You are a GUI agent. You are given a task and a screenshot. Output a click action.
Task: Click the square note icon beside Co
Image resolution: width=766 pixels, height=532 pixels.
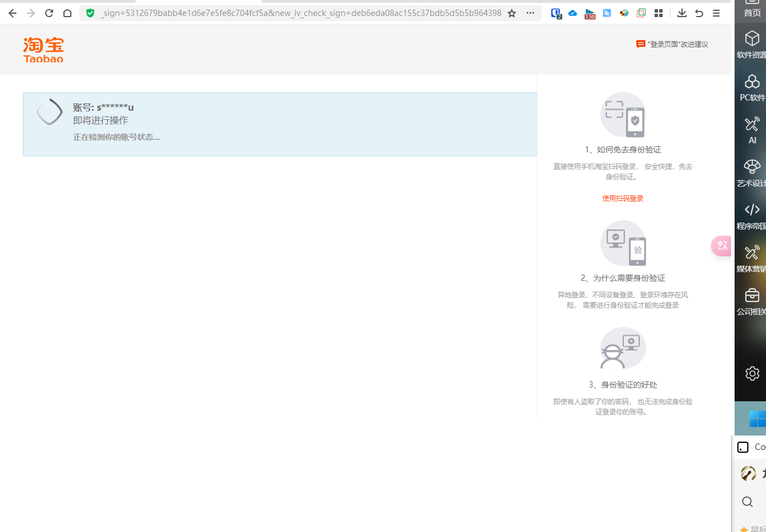pos(743,447)
